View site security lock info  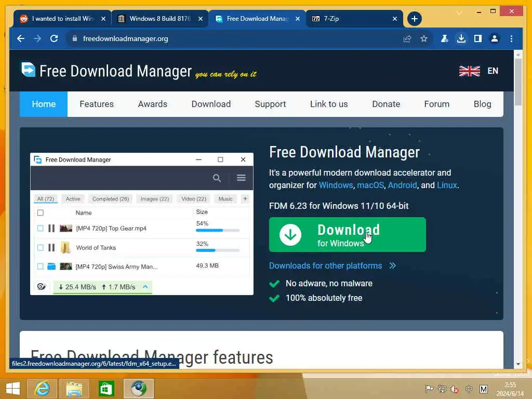75,38
